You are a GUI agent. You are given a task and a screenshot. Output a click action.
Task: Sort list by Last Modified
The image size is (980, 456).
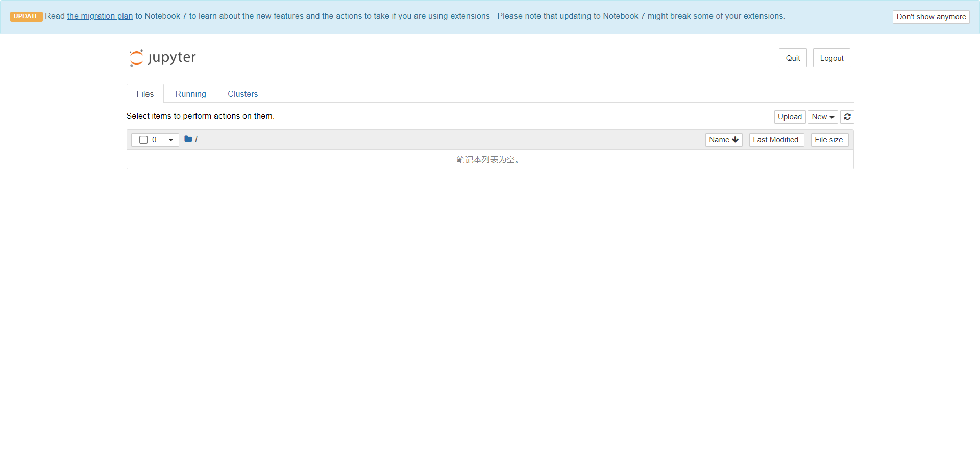tap(776, 140)
